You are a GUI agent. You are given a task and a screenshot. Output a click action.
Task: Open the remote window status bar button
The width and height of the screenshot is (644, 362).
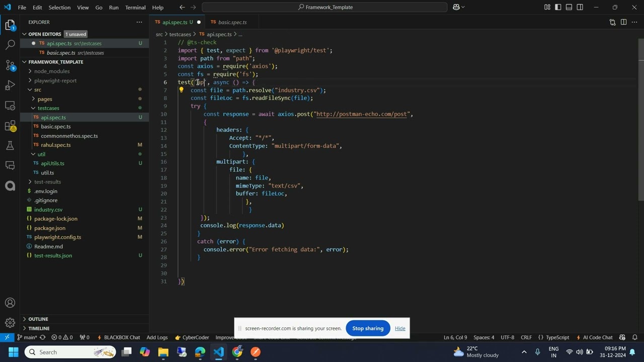click(7, 337)
